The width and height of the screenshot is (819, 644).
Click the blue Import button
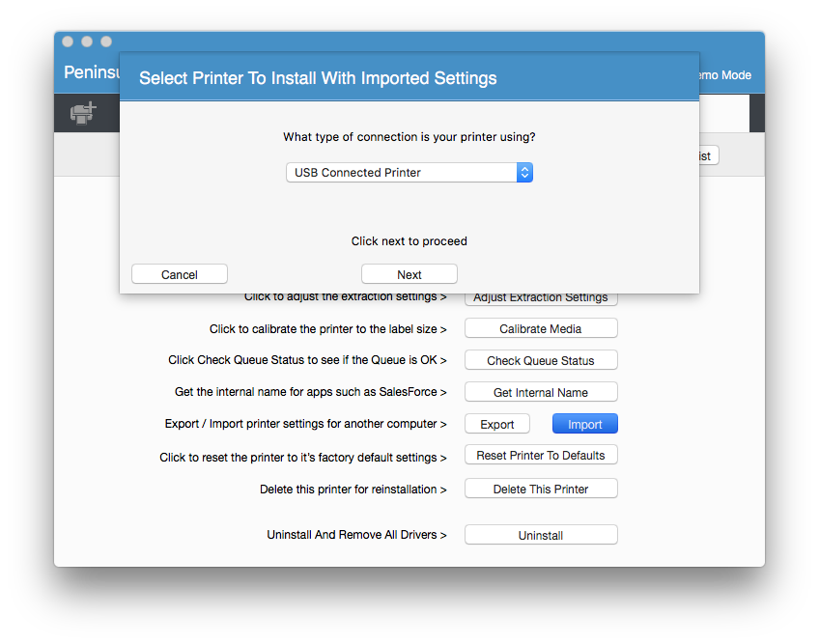(585, 424)
